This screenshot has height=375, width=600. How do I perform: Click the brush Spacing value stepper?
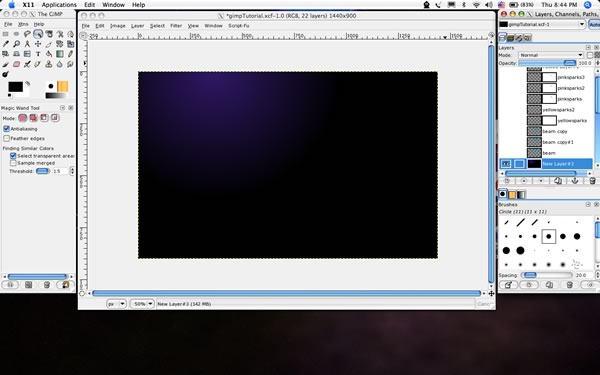[x=597, y=275]
